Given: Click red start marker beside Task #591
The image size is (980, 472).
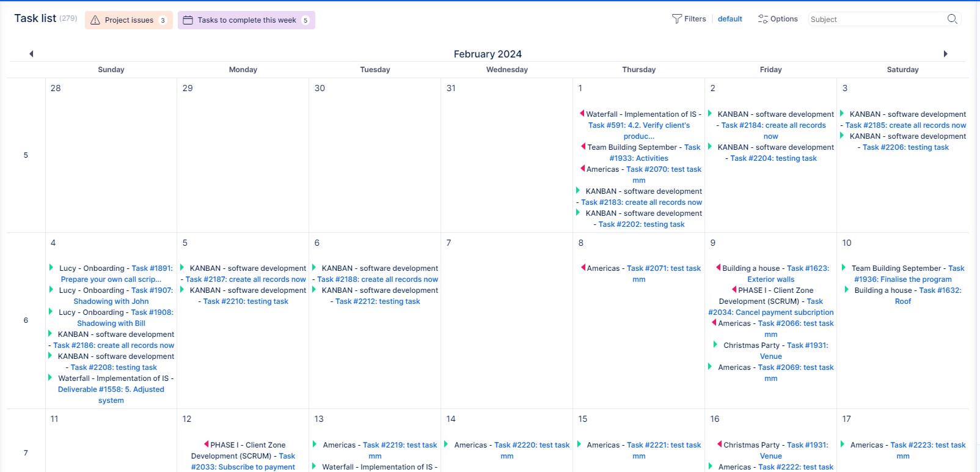Looking at the screenshot, I should 582,114.
